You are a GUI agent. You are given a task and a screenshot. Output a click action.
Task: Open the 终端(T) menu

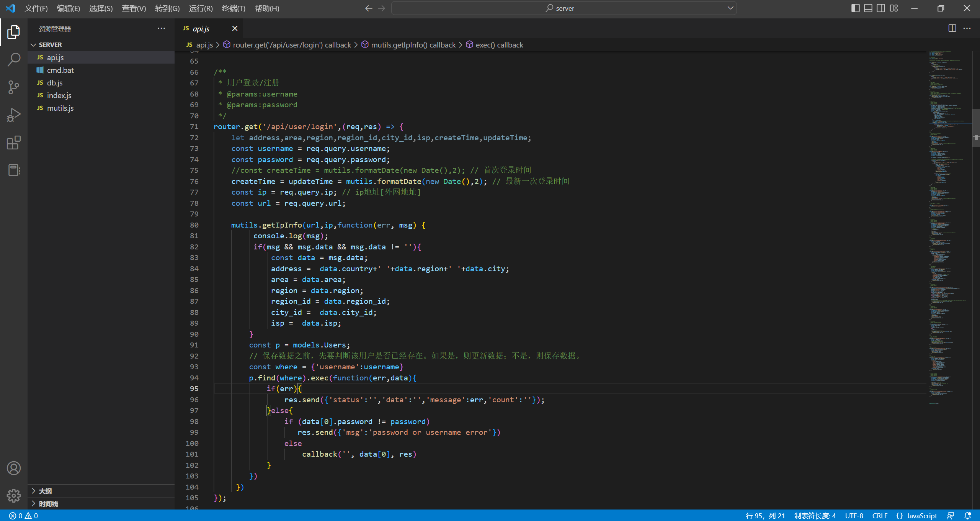pyautogui.click(x=234, y=8)
